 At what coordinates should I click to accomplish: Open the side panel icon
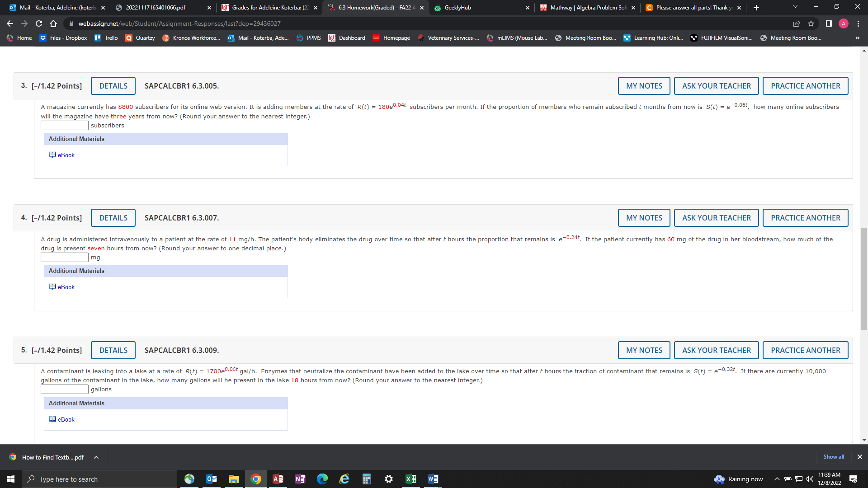point(829,23)
